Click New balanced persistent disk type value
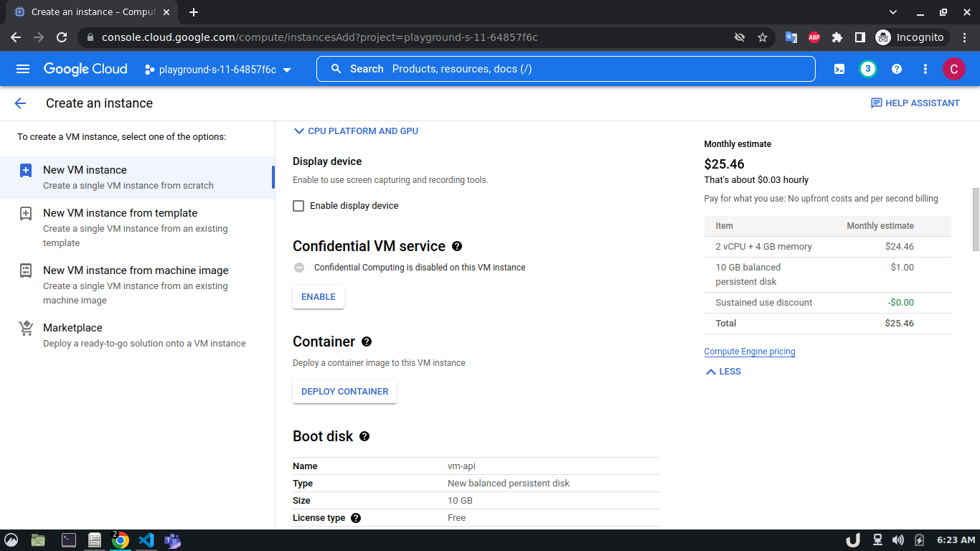This screenshot has width=980, height=551. pyautogui.click(x=509, y=484)
